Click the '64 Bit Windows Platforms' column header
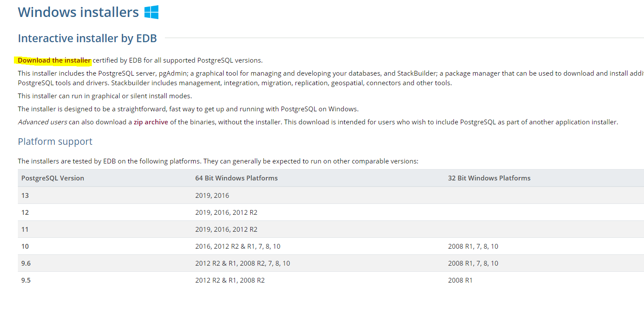This screenshot has width=644, height=310. tap(236, 178)
